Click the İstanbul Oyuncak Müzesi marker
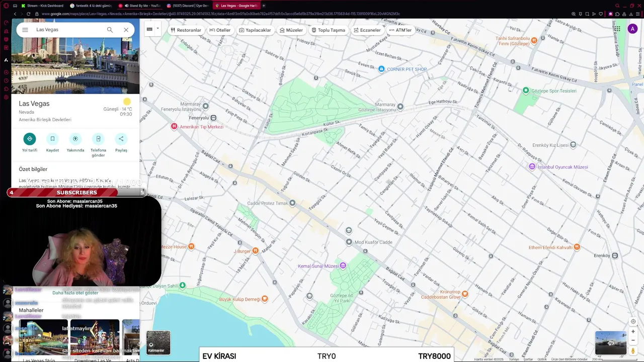644x362 pixels. [532, 166]
